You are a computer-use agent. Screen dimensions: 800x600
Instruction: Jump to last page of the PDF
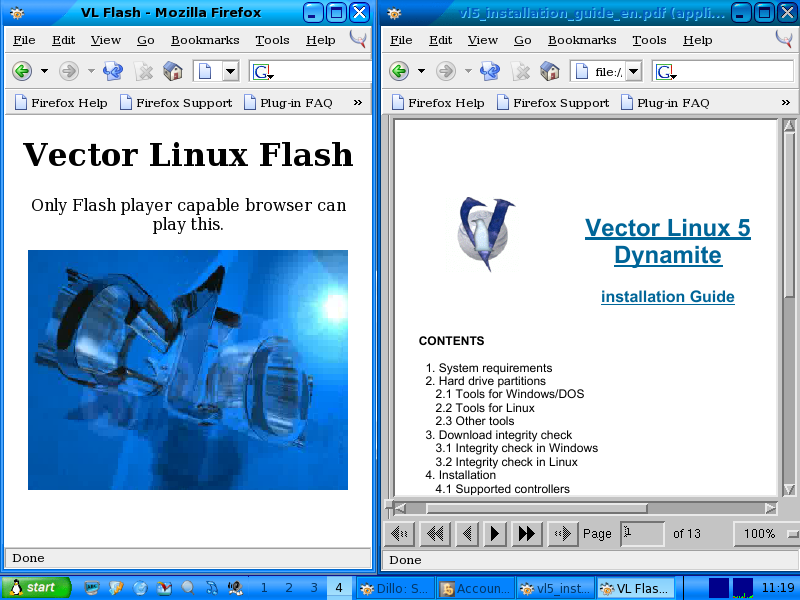click(526, 534)
